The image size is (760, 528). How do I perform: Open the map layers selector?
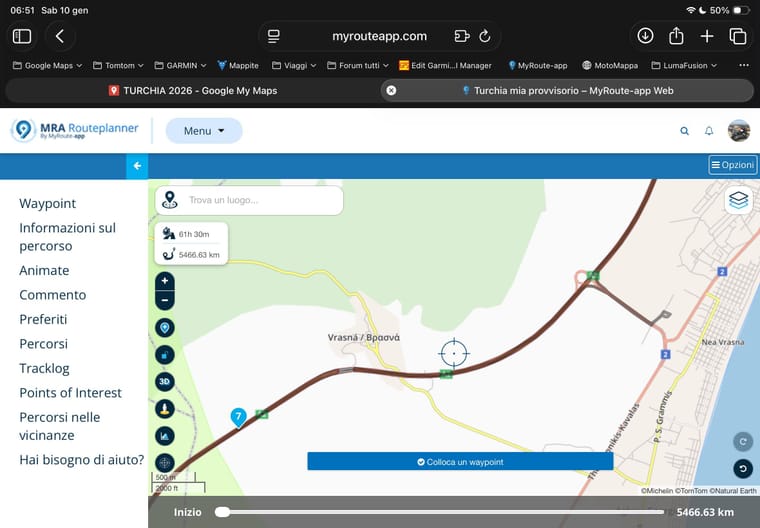pos(738,200)
